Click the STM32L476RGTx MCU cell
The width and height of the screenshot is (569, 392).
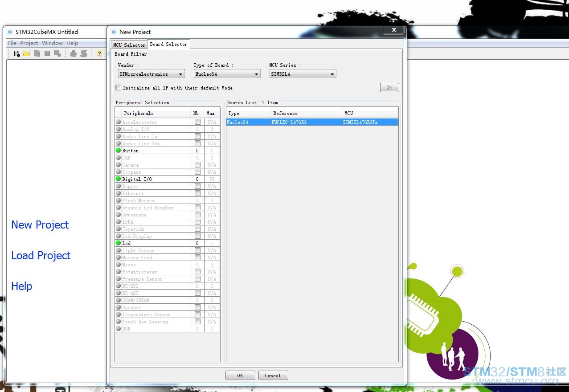(x=370, y=122)
